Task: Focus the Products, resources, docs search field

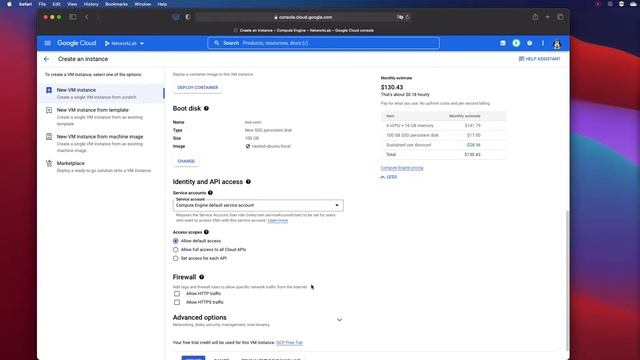Action: (x=323, y=43)
